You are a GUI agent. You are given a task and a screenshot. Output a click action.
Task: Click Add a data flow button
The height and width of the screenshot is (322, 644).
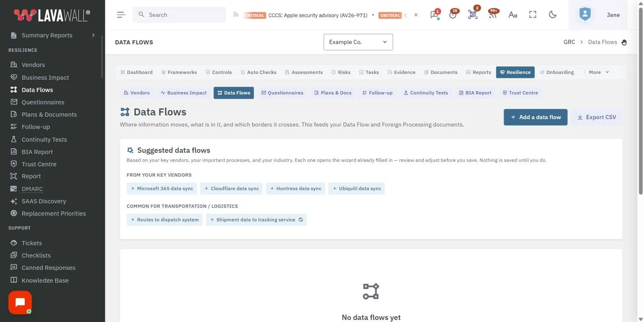[536, 117]
